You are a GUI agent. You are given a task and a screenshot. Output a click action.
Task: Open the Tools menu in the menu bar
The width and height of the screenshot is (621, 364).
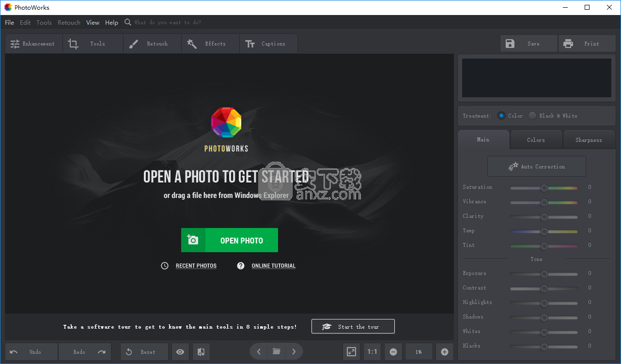click(44, 22)
